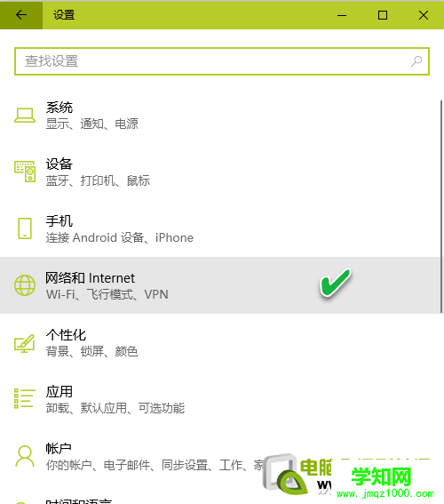Click the Personalization monitor and brush icon
Screen dimensions: 444x504
tap(25, 342)
